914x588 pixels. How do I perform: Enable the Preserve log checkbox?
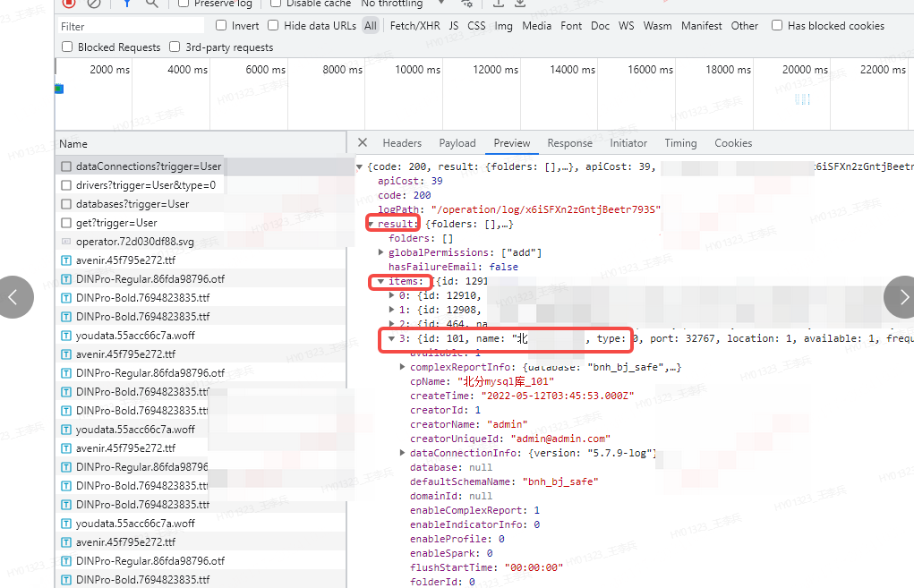click(184, 3)
